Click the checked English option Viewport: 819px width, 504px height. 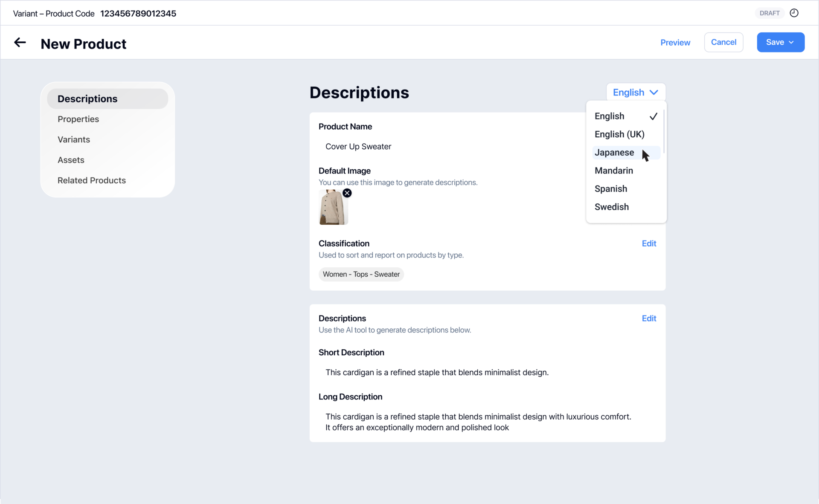(609, 116)
